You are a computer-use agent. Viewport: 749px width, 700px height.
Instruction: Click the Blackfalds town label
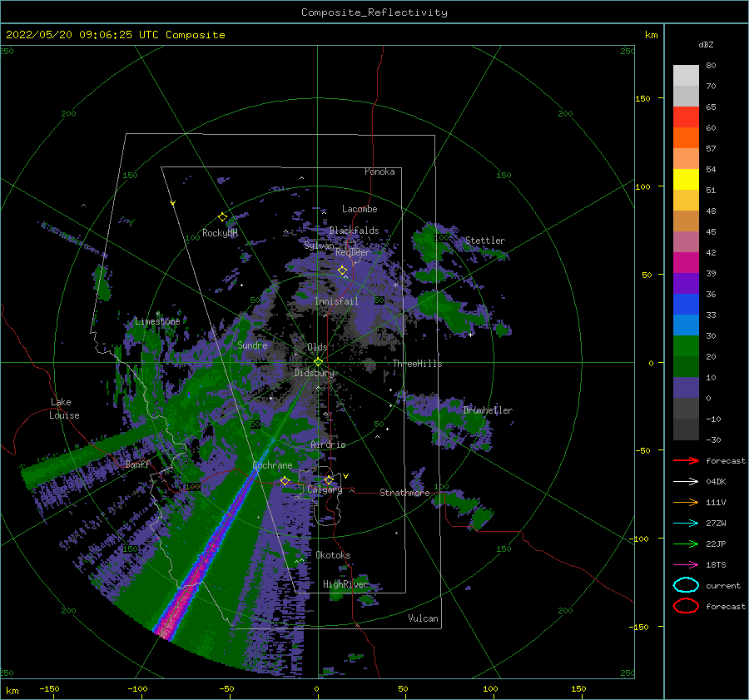point(354,231)
